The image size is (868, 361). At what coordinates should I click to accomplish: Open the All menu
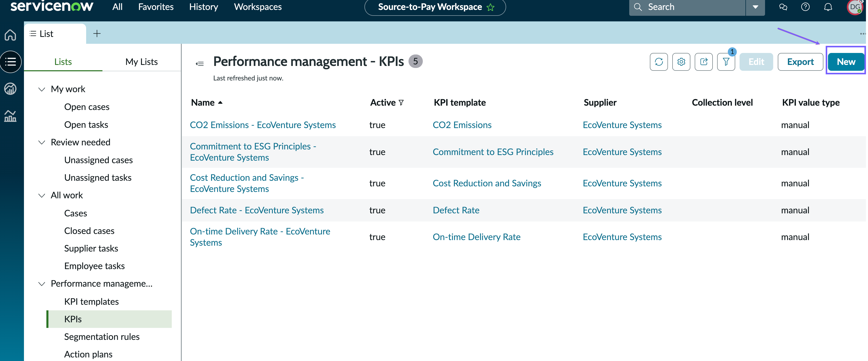tap(117, 7)
